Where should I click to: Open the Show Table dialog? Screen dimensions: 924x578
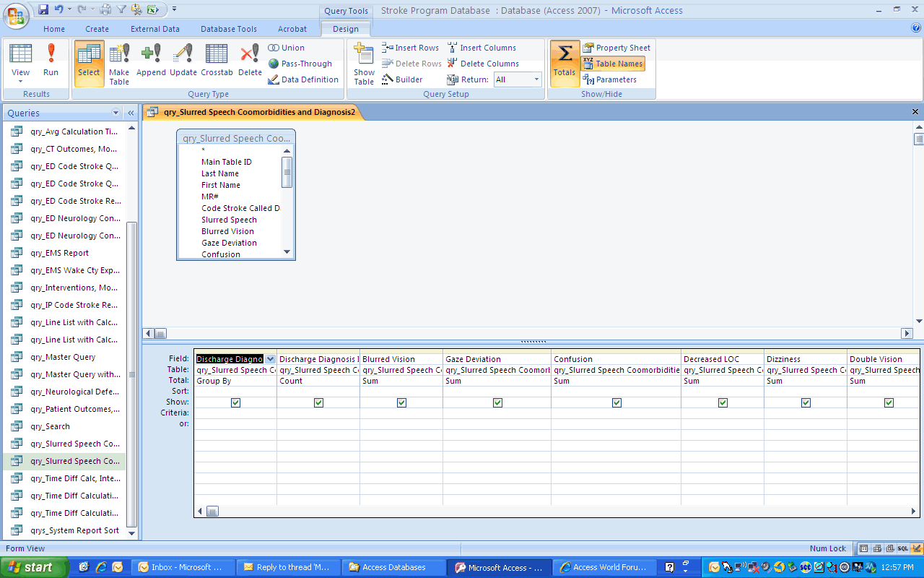[x=364, y=64]
